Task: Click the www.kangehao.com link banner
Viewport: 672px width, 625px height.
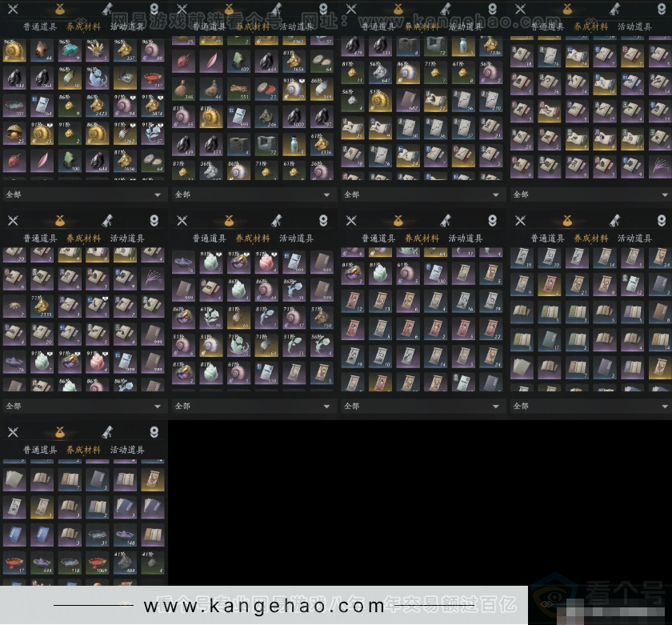Action: click(x=264, y=606)
